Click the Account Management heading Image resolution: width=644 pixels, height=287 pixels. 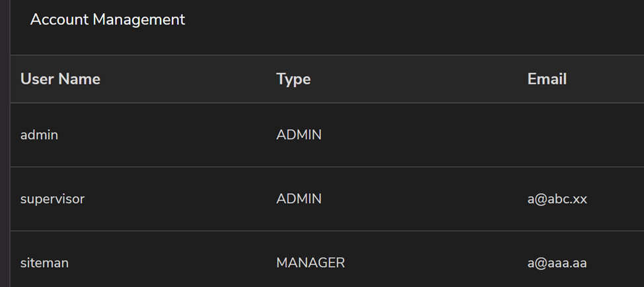click(x=108, y=19)
